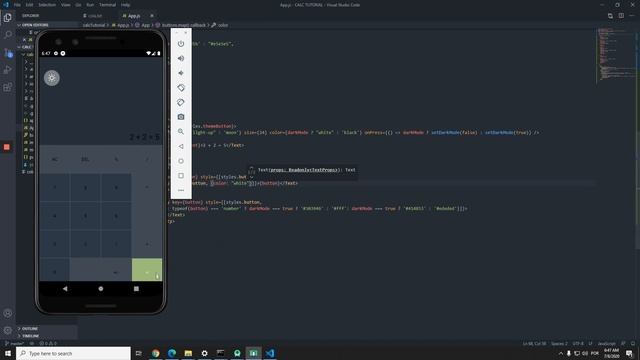
Task: Click the master branch in status bar
Action: [x=15, y=343]
